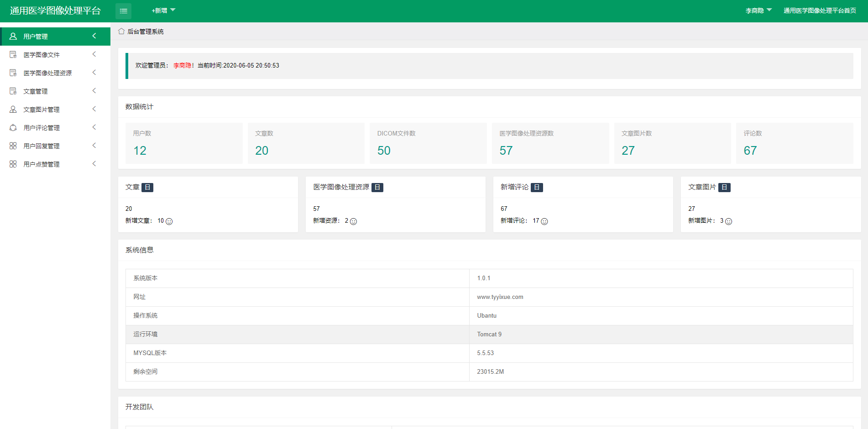Open 医学图像文件 menu item
The height and width of the screenshot is (429, 868).
click(55, 55)
